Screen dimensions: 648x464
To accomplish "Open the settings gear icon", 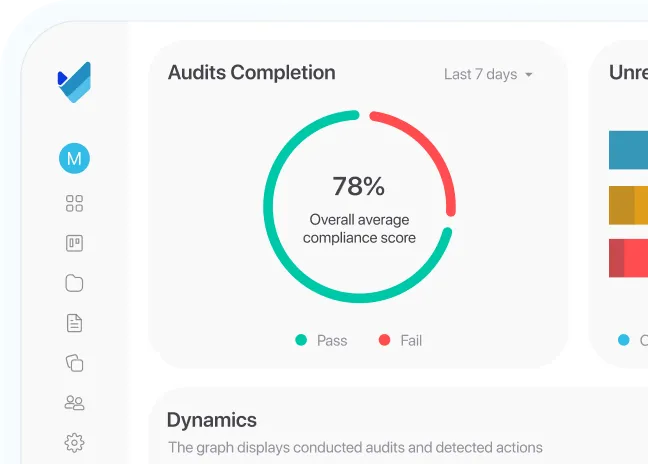I will [74, 443].
